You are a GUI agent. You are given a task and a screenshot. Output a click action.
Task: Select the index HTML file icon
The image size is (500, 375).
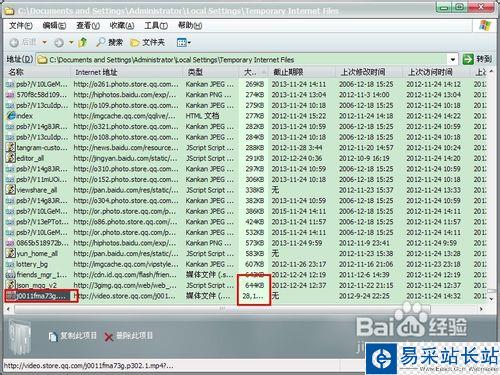(x=11, y=116)
